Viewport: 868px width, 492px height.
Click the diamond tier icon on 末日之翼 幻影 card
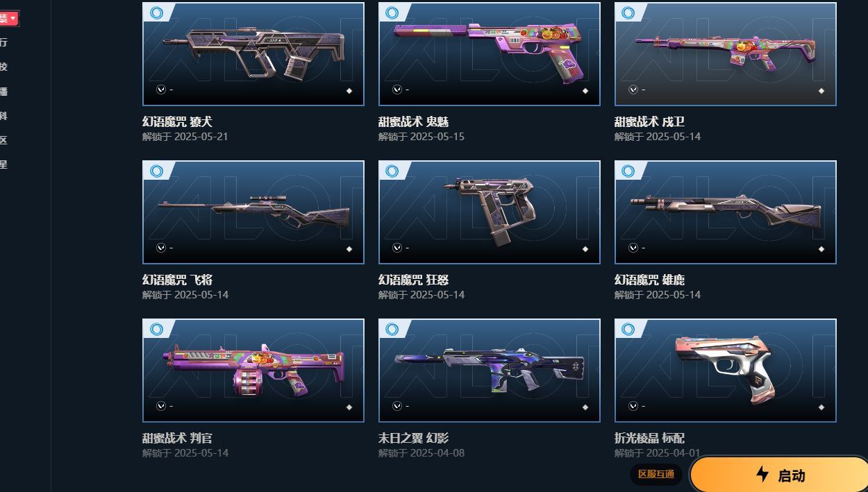click(585, 407)
